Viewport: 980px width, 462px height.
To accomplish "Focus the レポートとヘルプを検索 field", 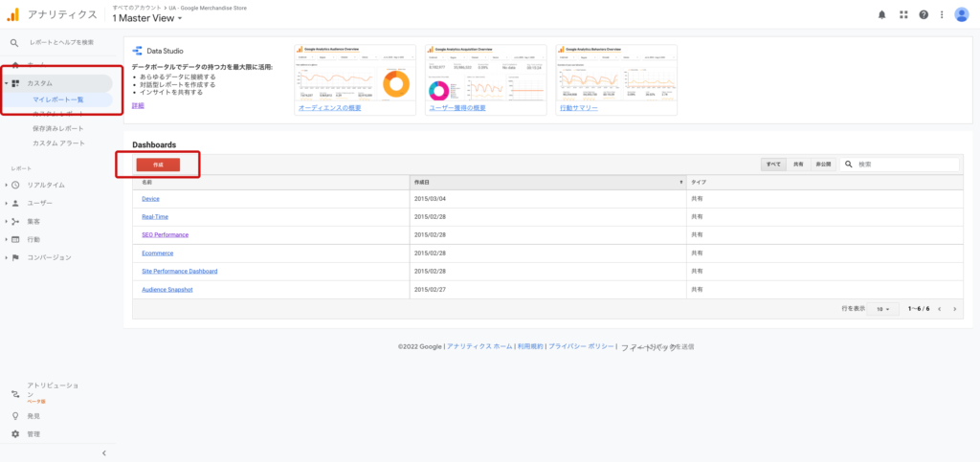I will point(62,42).
